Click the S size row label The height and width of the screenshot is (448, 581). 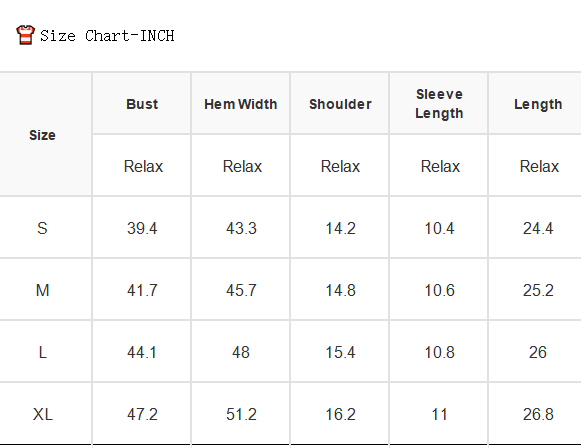point(42,228)
